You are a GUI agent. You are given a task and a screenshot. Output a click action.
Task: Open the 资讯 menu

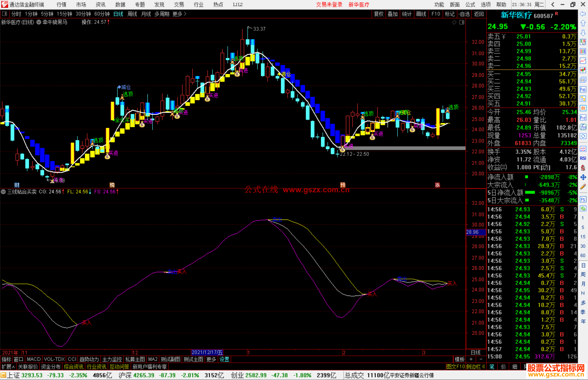pos(100,5)
